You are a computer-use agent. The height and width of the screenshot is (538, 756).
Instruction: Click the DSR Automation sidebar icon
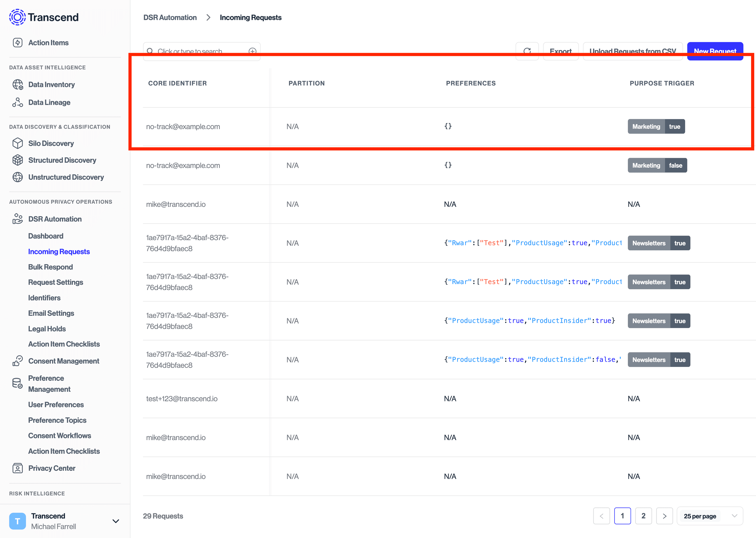point(18,219)
